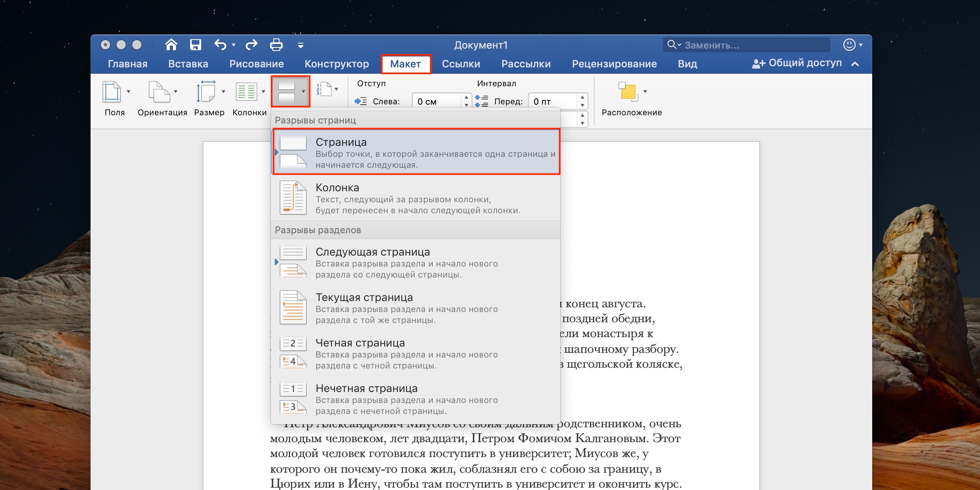The width and height of the screenshot is (980, 490).
Task: Open the Рецензирование tab
Action: (x=614, y=64)
